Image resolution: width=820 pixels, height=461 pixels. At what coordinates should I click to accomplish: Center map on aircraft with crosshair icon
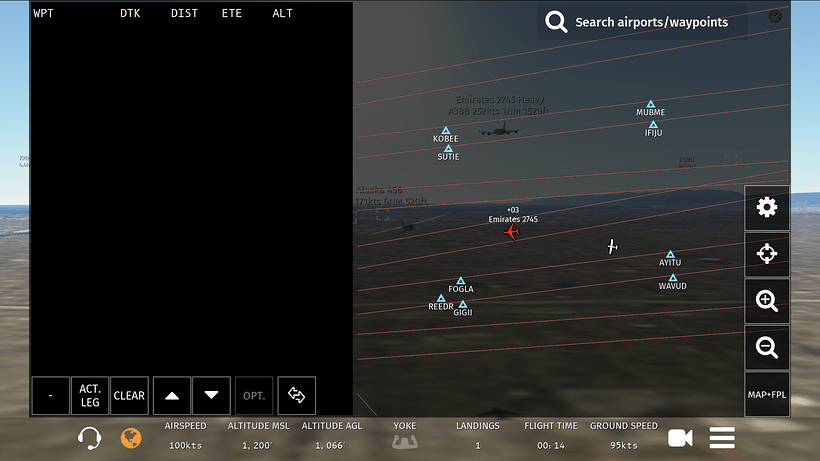pos(767,253)
